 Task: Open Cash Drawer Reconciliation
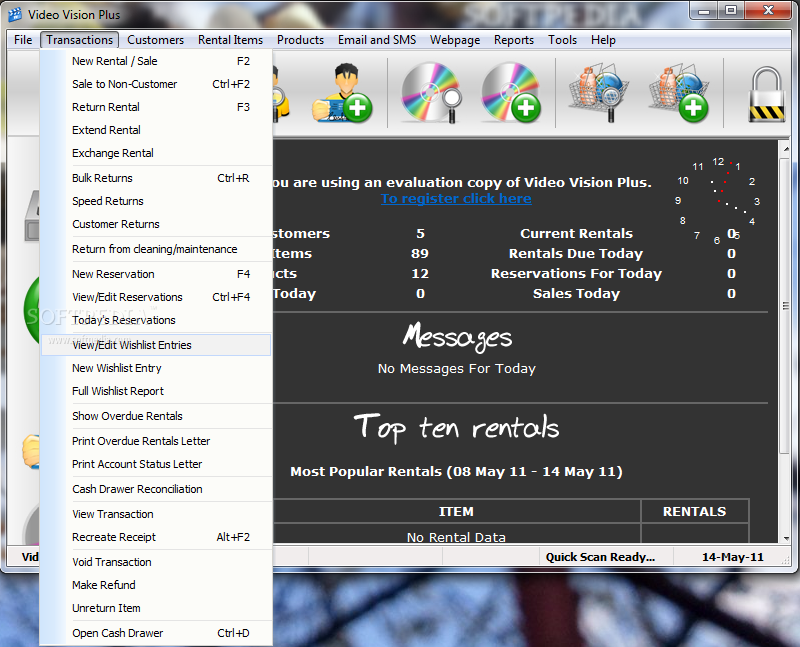156,489
